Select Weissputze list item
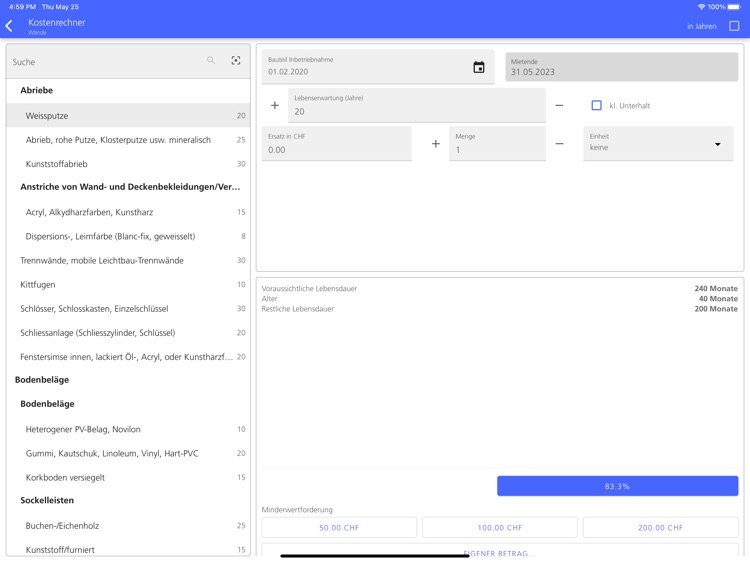750x562 pixels. (128, 116)
